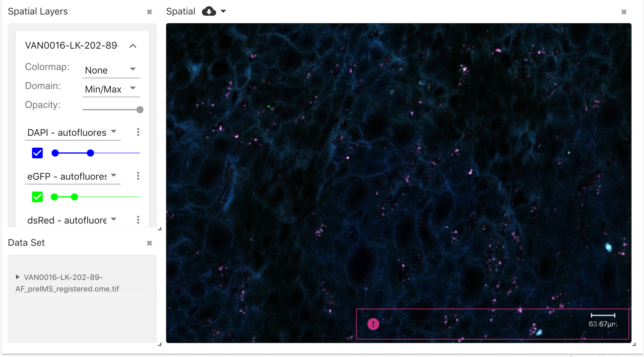Expand the VAN0016-LK-202-89-AF_preIMS_registered.ome.tif dataset entry
Viewport: 644px width, 357px height.
point(18,277)
